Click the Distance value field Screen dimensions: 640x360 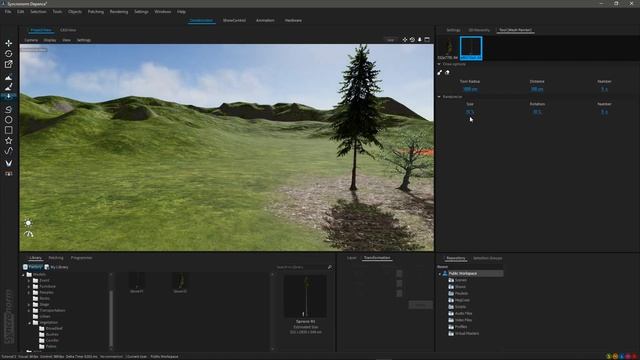click(x=537, y=89)
